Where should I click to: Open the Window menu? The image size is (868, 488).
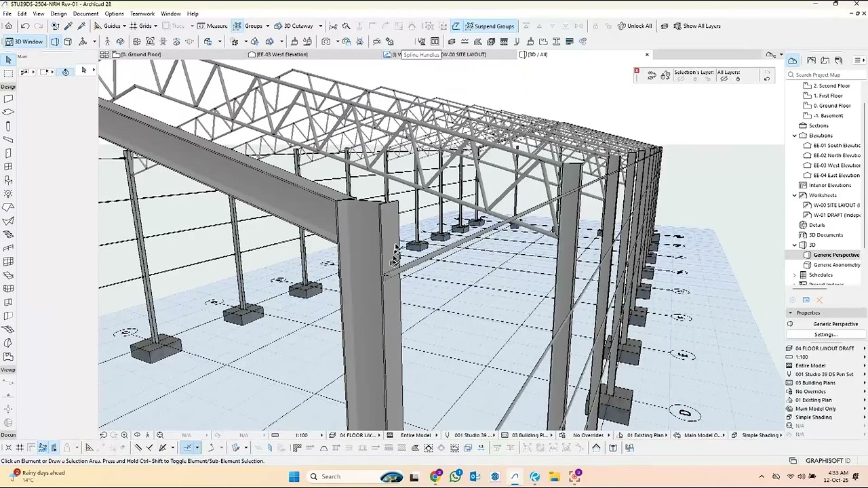tap(171, 14)
